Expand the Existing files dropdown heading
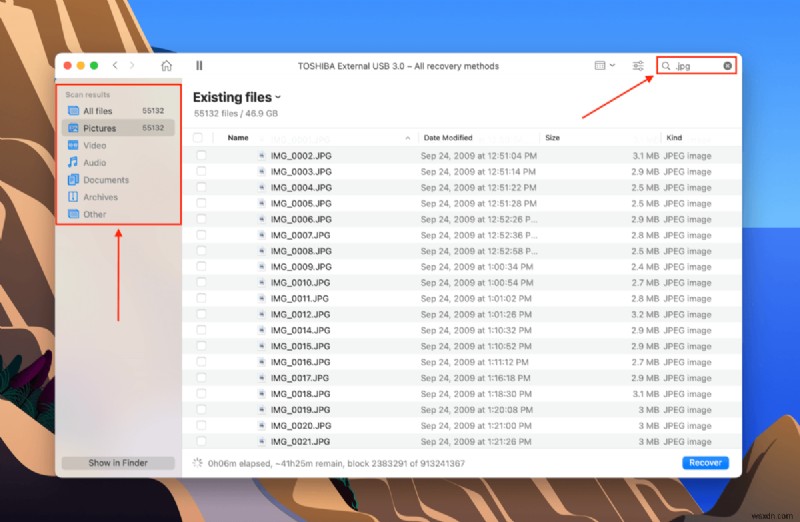800x522 pixels. pos(237,97)
